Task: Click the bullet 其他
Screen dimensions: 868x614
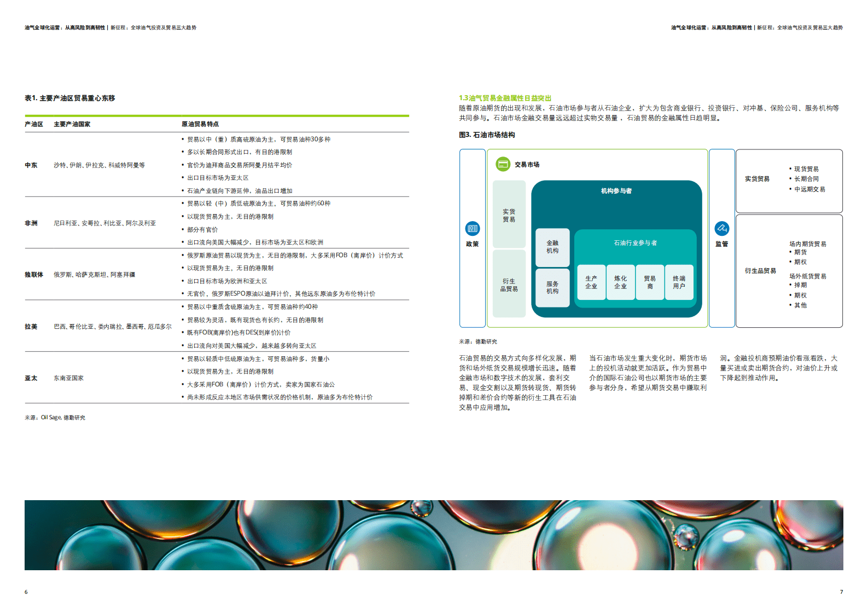Action: pyautogui.click(x=800, y=305)
